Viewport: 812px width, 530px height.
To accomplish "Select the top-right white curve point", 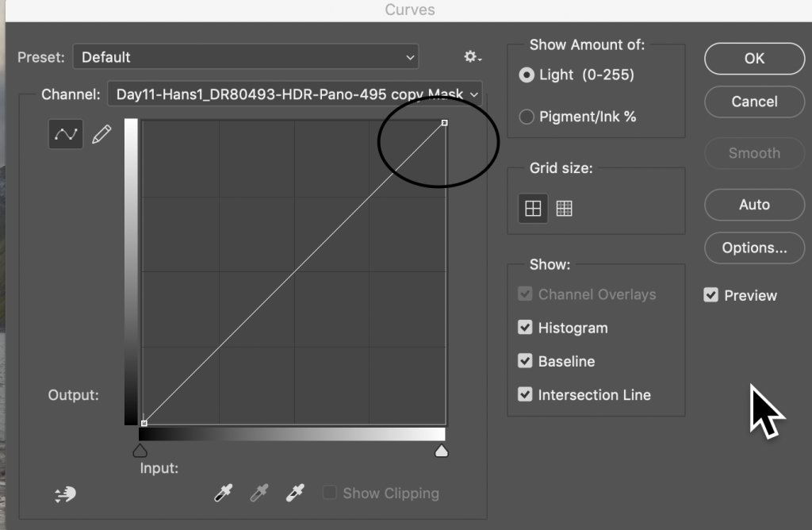I will click(x=444, y=123).
